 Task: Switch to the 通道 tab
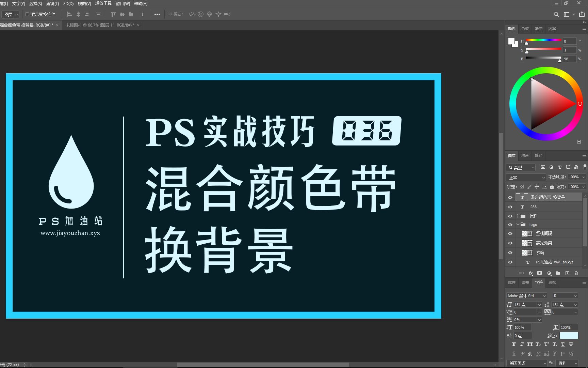click(525, 155)
